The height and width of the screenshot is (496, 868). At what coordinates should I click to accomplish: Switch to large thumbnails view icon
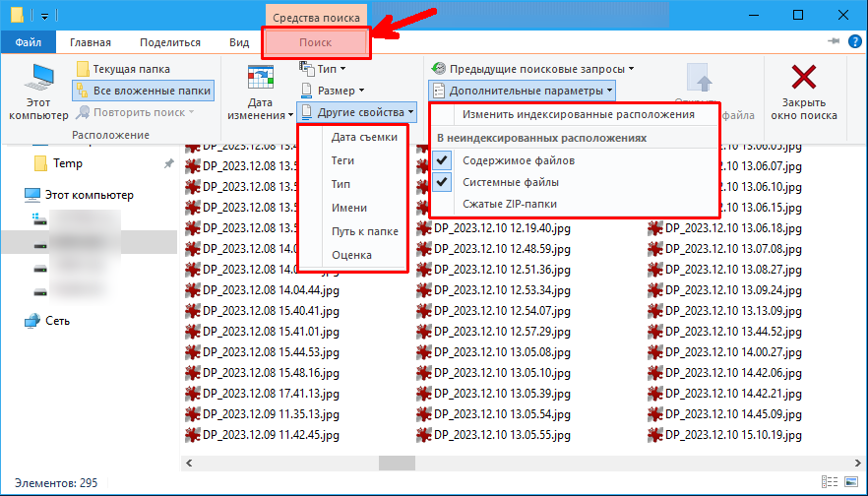pos(851,483)
